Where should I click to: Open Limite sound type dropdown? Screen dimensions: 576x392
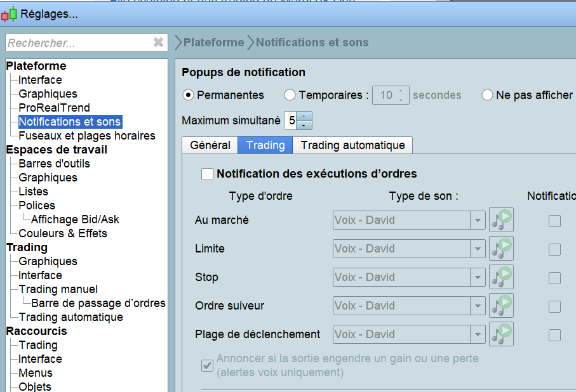[478, 249]
